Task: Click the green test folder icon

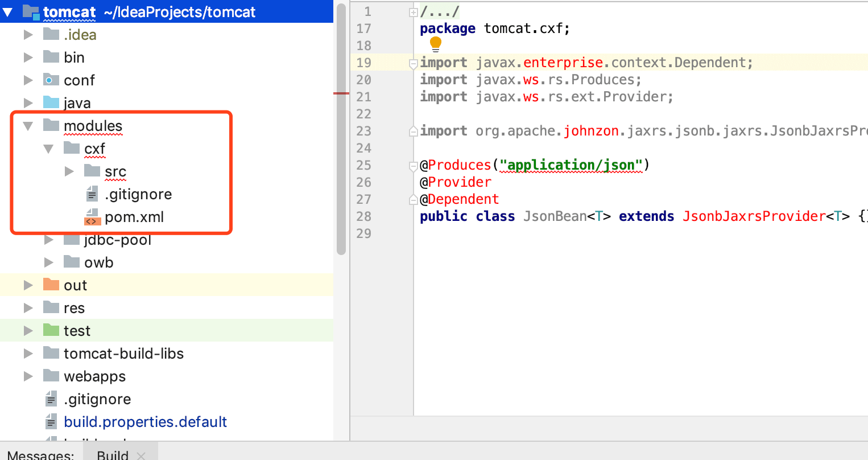Action: tap(51, 330)
